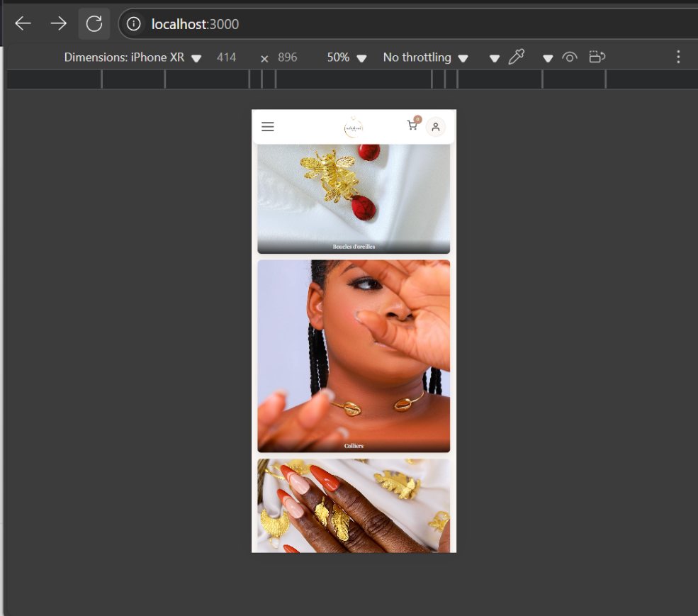
Task: Reload the page with the refresh button
Action: [94, 24]
